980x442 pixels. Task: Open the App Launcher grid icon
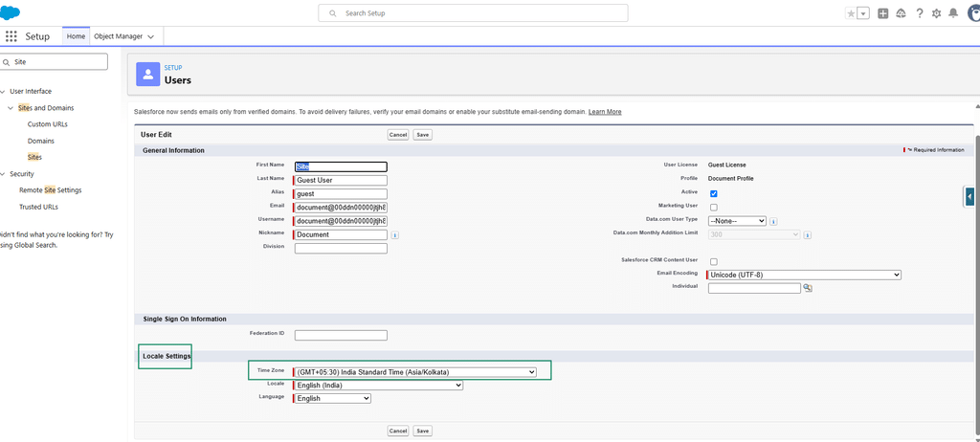tap(11, 36)
